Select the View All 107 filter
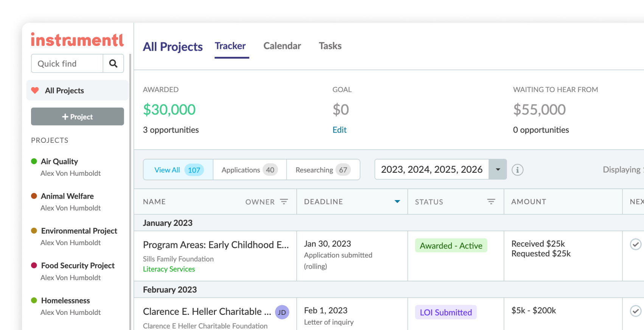644x330 pixels. (178, 170)
